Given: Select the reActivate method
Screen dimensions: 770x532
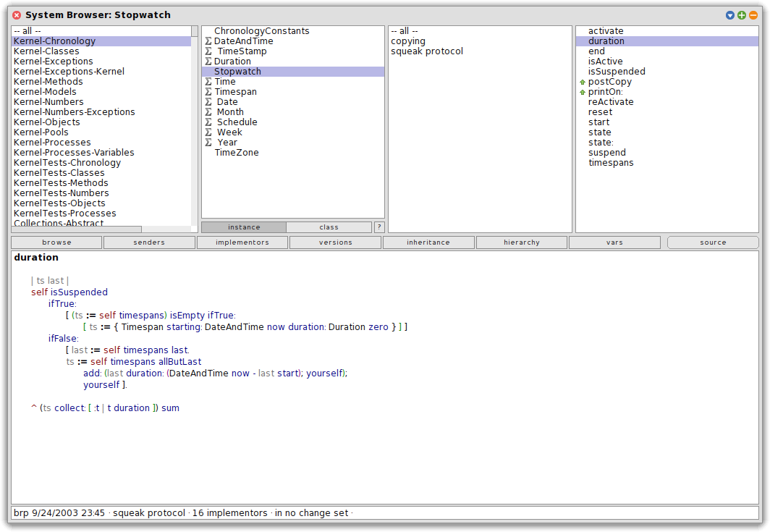Looking at the screenshot, I should (610, 102).
